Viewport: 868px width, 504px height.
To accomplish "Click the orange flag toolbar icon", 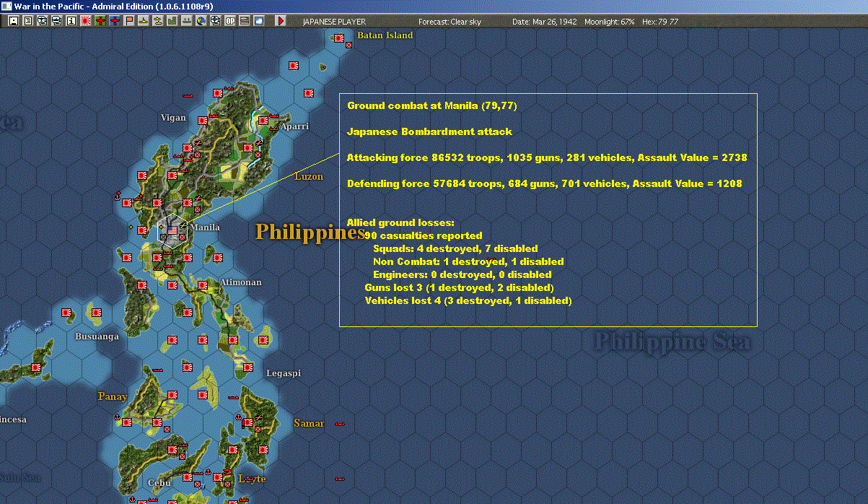I will point(129,21).
